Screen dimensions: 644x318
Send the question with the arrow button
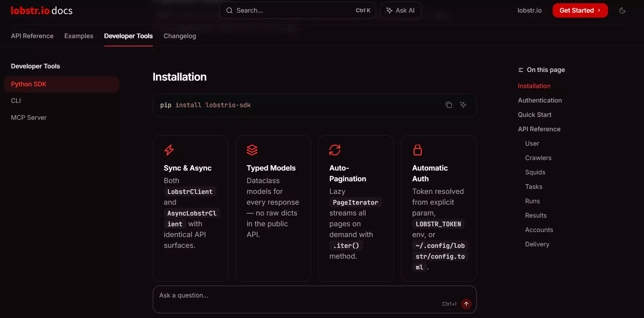pyautogui.click(x=466, y=304)
